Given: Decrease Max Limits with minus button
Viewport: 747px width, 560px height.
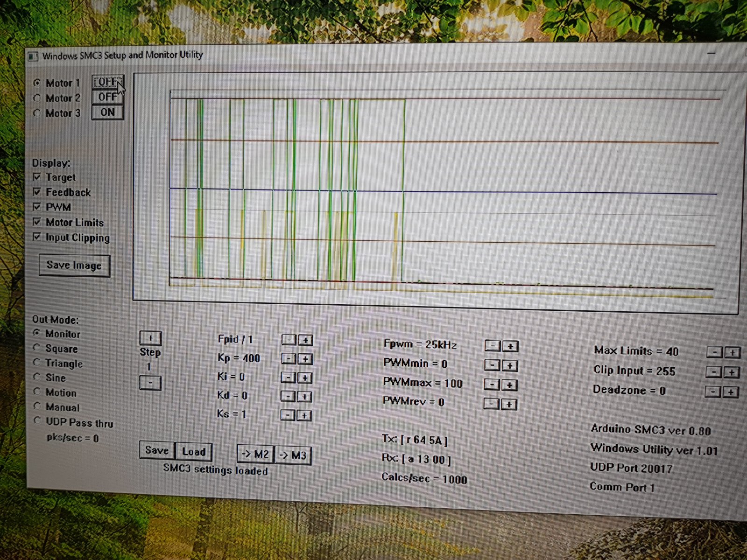Looking at the screenshot, I should click(714, 352).
